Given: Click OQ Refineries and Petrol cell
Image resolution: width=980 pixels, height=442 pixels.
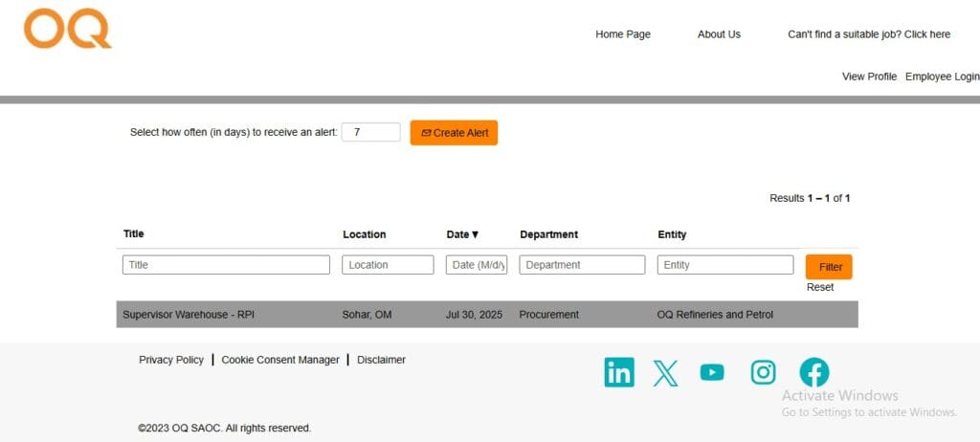Looking at the screenshot, I should point(715,315).
